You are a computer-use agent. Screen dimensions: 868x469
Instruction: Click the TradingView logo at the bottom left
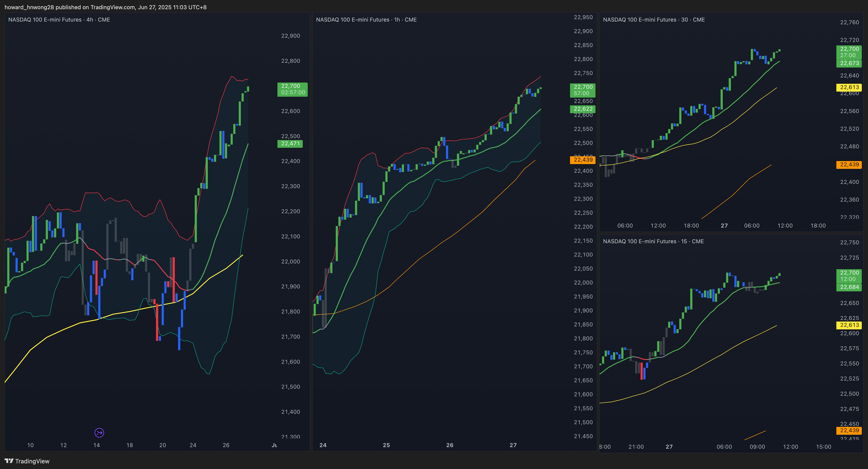pos(27,461)
